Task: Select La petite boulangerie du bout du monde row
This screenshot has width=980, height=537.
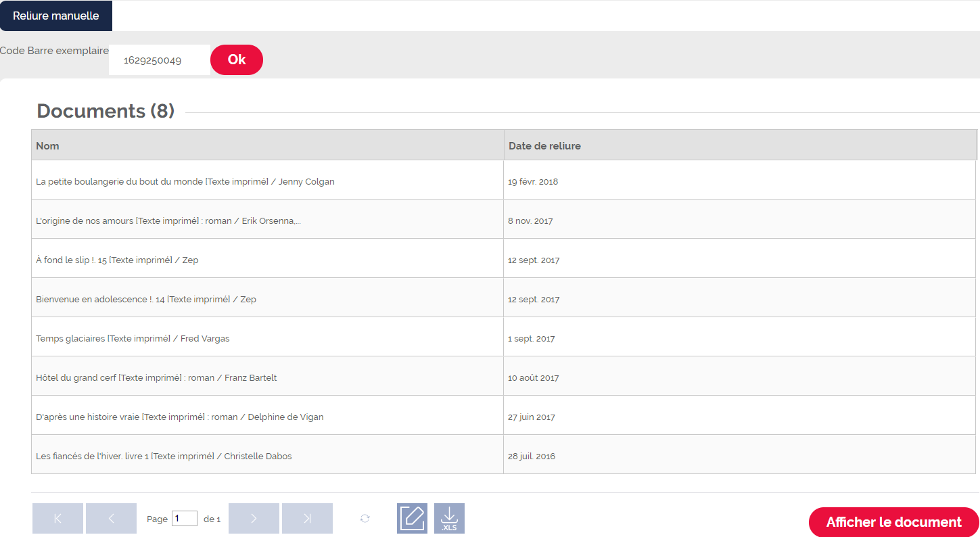Action: (x=503, y=181)
